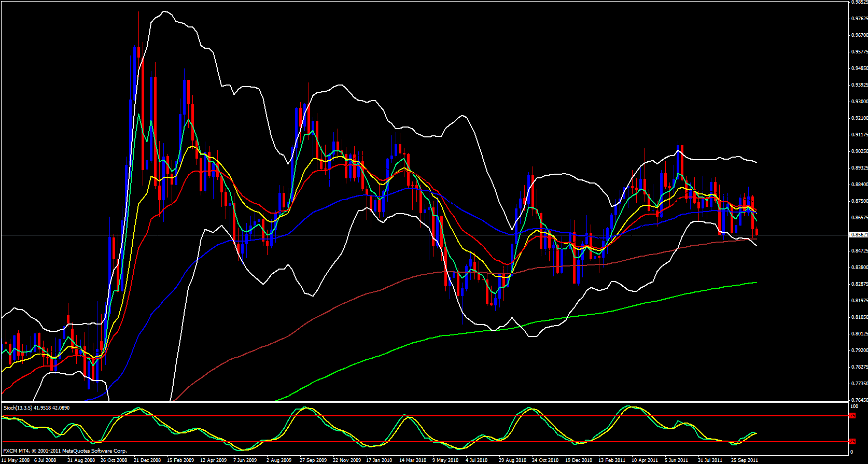Click the 0.95775 price axis label
Screen dimensions: 868x464
(859, 52)
